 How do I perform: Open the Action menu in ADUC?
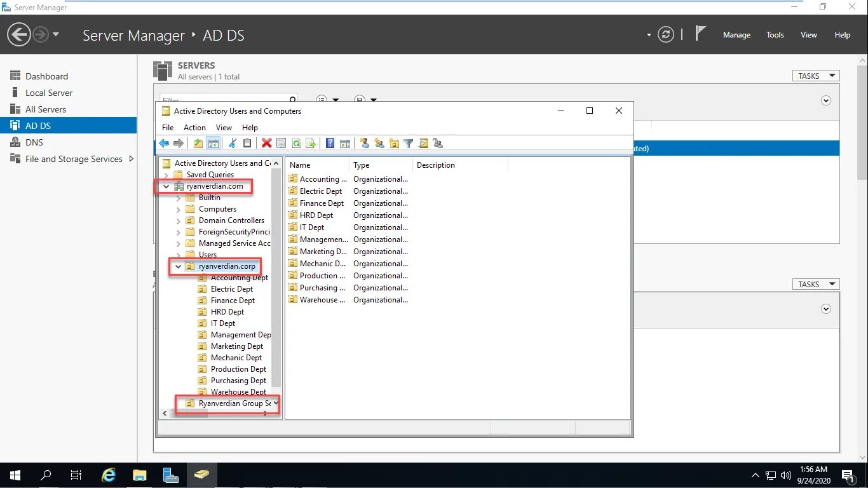click(x=194, y=128)
